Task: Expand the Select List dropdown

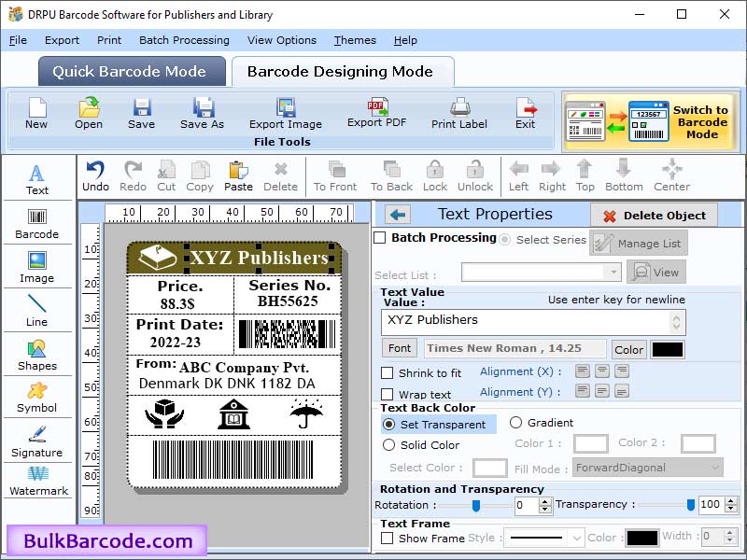Action: (x=614, y=272)
